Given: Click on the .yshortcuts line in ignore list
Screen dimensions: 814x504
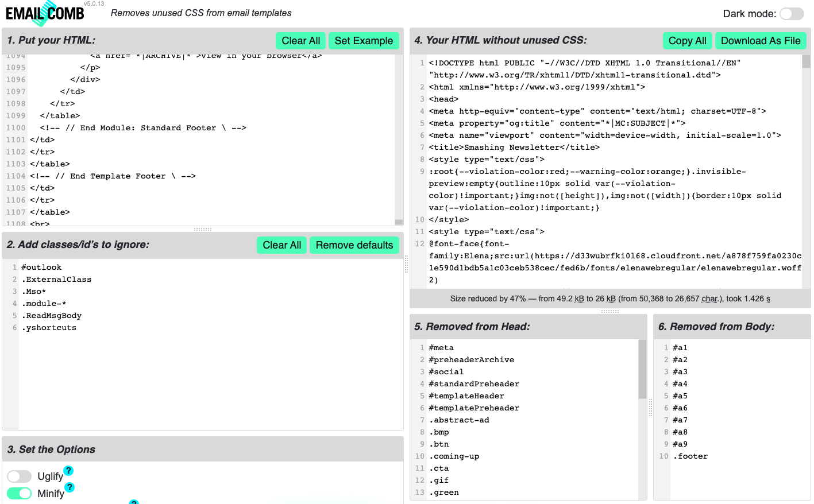Looking at the screenshot, I should pyautogui.click(x=51, y=328).
